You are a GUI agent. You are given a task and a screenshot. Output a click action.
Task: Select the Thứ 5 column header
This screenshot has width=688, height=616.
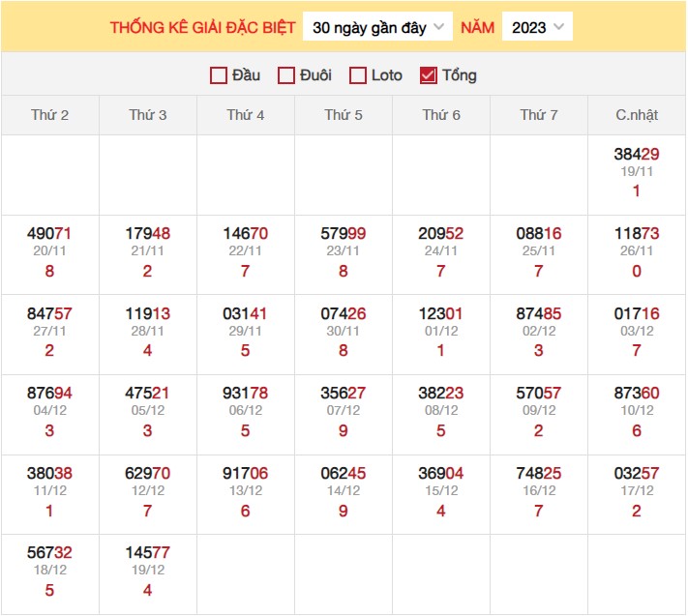click(x=344, y=115)
